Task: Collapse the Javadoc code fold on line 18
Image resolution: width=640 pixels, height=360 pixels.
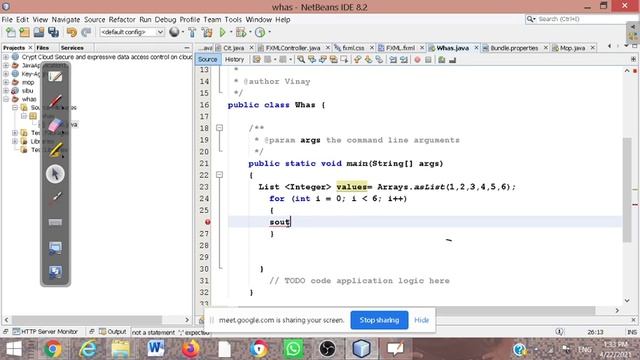Action: [219, 128]
